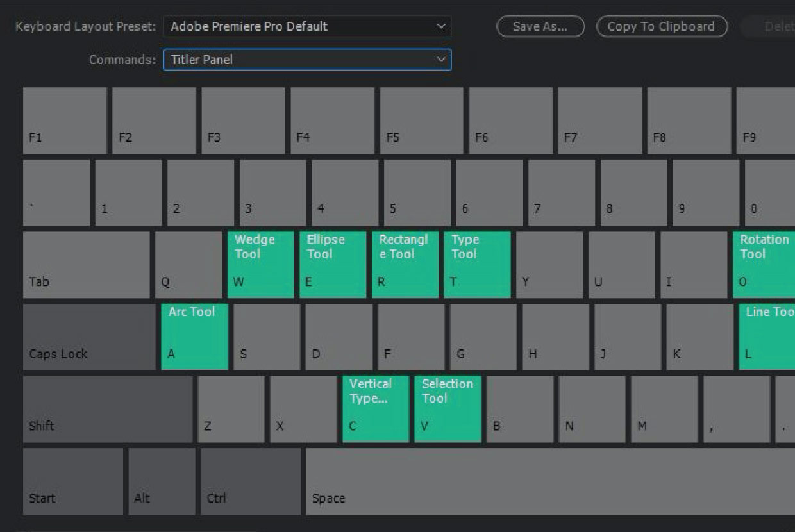Viewport: 795px width, 532px height.
Task: Choose the Type Tool T key
Action: (x=477, y=265)
